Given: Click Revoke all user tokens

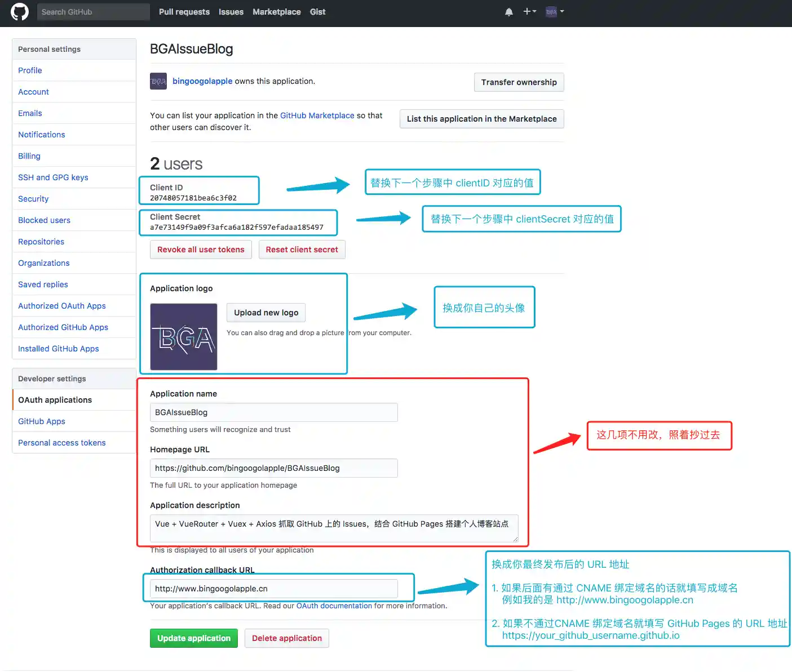Looking at the screenshot, I should pyautogui.click(x=201, y=250).
